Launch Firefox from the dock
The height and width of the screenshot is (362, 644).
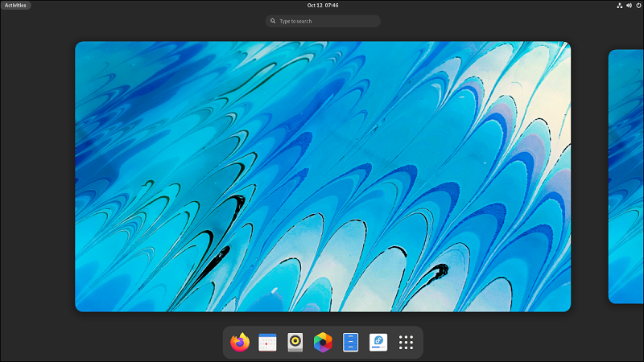[240, 343]
